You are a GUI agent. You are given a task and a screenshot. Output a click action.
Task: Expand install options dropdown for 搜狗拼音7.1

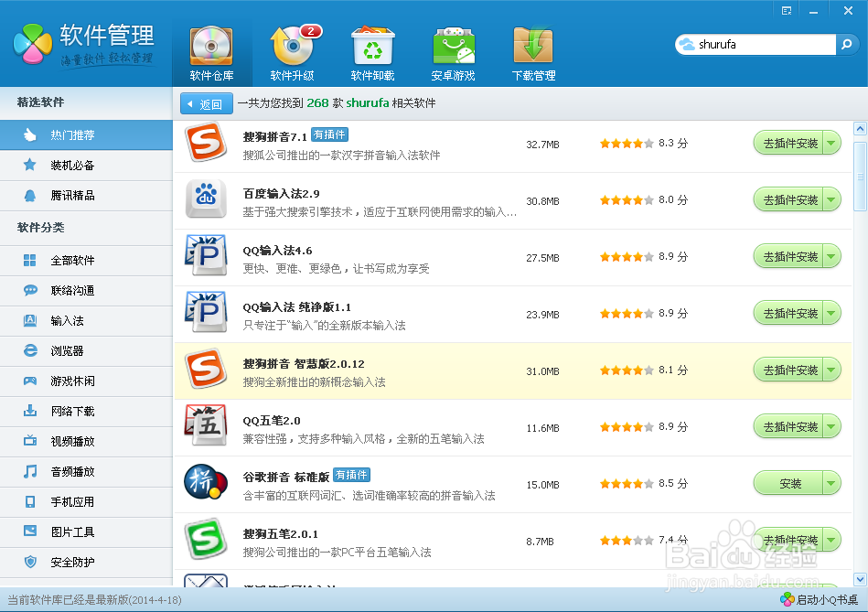[831, 144]
